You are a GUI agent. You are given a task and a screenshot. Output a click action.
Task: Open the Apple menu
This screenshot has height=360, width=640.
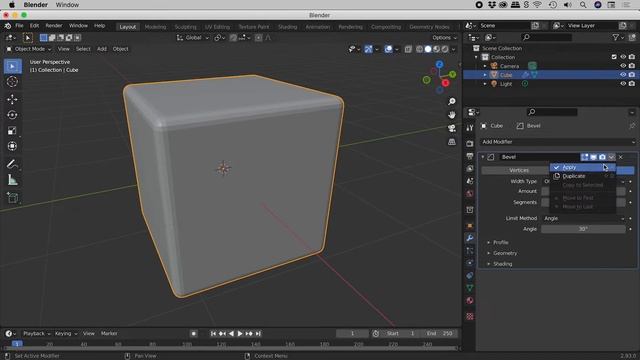(12, 5)
